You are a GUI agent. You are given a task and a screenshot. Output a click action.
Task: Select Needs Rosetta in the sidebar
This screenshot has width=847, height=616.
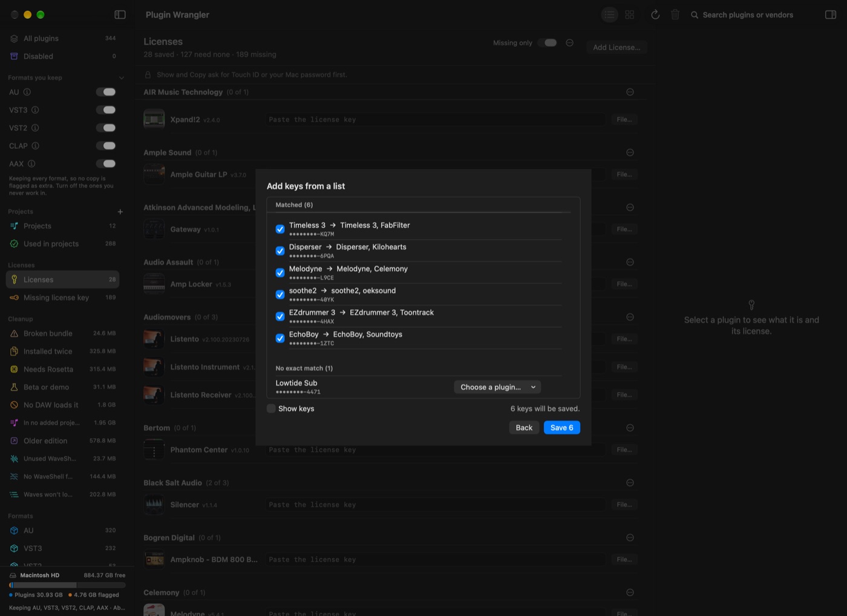63,369
